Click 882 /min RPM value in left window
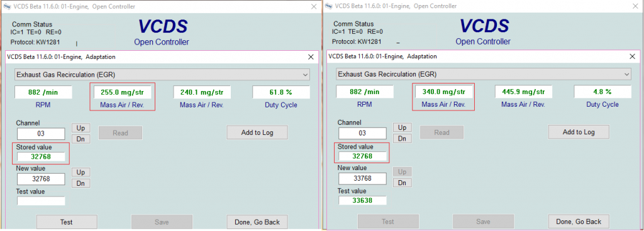Screen dimensions: 644x231 [43, 92]
